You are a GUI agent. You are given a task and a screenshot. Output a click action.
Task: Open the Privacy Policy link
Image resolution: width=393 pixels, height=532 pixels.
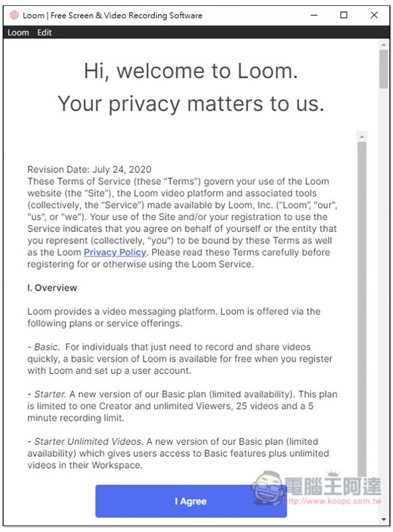point(115,253)
